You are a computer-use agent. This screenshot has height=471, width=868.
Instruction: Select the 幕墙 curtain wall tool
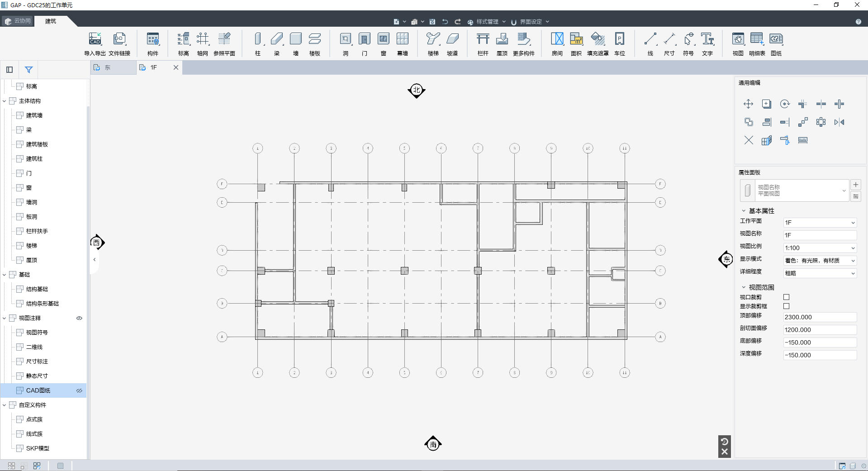403,44
